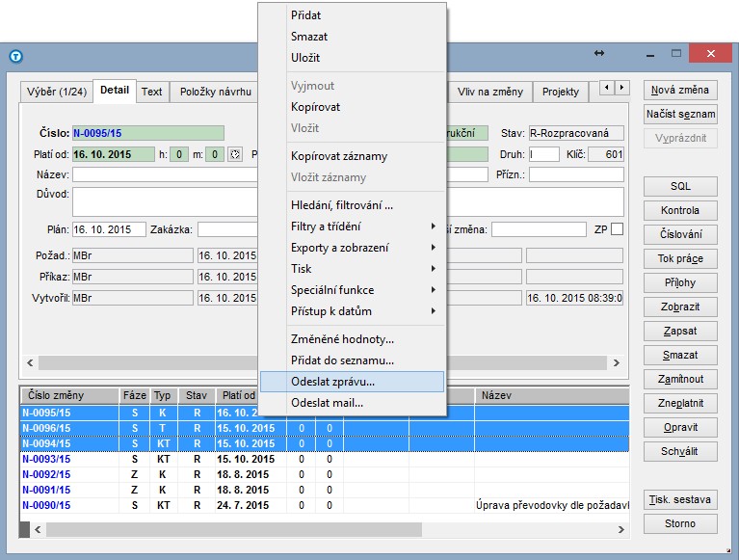
Task: Expand the Exporty a zobrazení submenu
Action: [x=352, y=248]
